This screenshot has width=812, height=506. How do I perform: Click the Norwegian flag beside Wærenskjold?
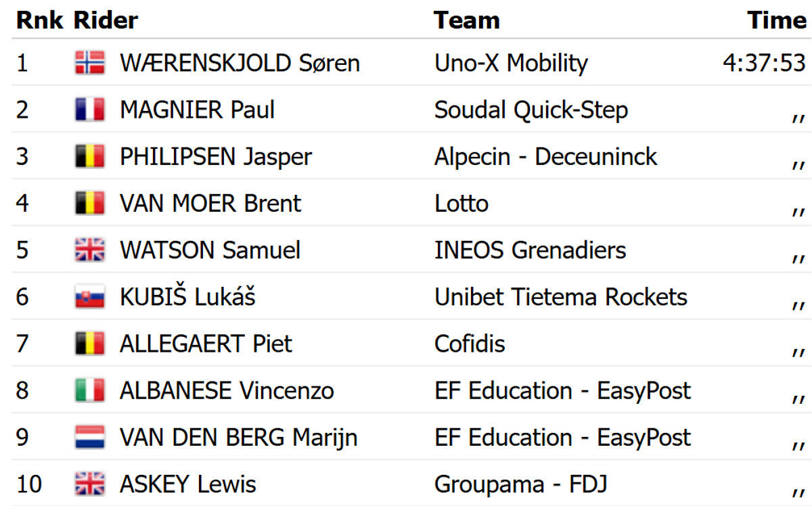click(89, 63)
